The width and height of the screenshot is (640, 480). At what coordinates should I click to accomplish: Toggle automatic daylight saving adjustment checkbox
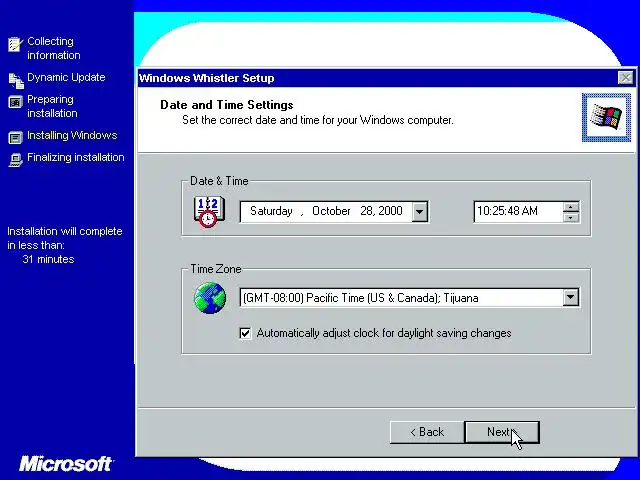tap(245, 333)
